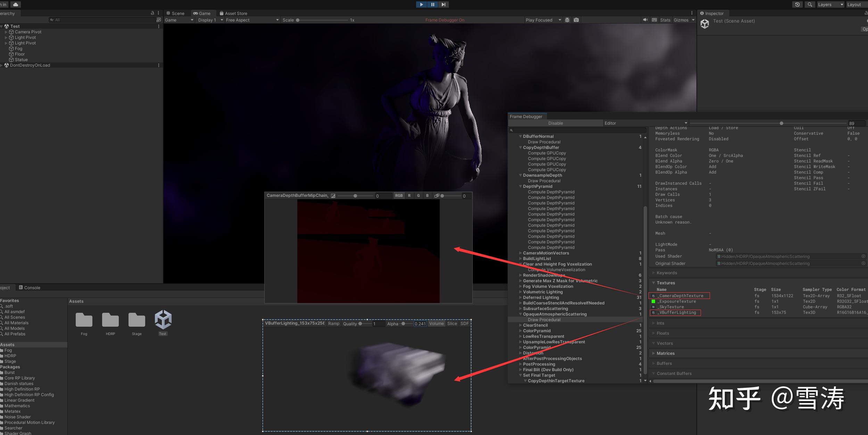868x435 pixels.
Task: Click the frame debugger bug icon
Action: point(567,20)
